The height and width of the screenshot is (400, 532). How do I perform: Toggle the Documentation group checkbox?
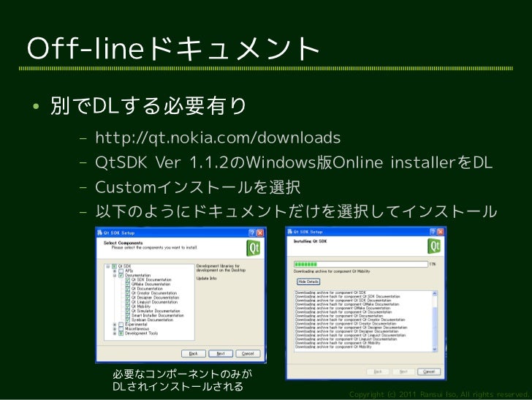[121, 276]
